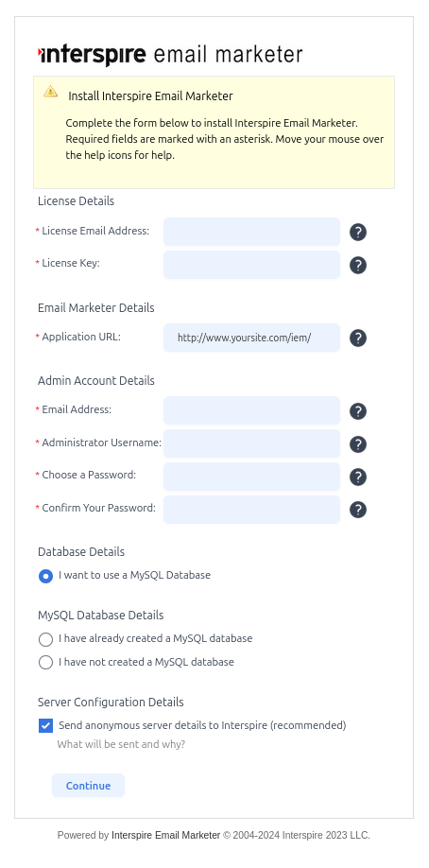Focus the License Email Address field
The width and height of the screenshot is (429, 868).
(251, 232)
